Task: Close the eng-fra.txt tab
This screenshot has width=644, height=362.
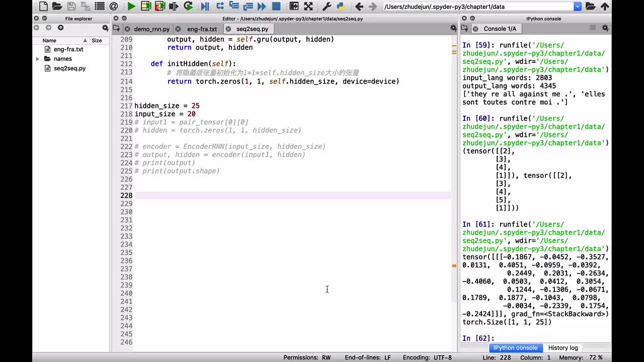Action: coord(178,29)
